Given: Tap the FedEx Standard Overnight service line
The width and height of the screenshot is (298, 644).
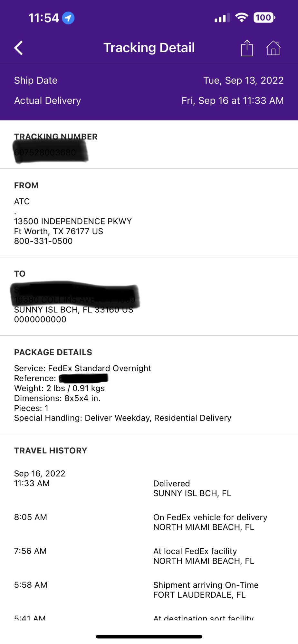Looking at the screenshot, I should click(x=82, y=368).
